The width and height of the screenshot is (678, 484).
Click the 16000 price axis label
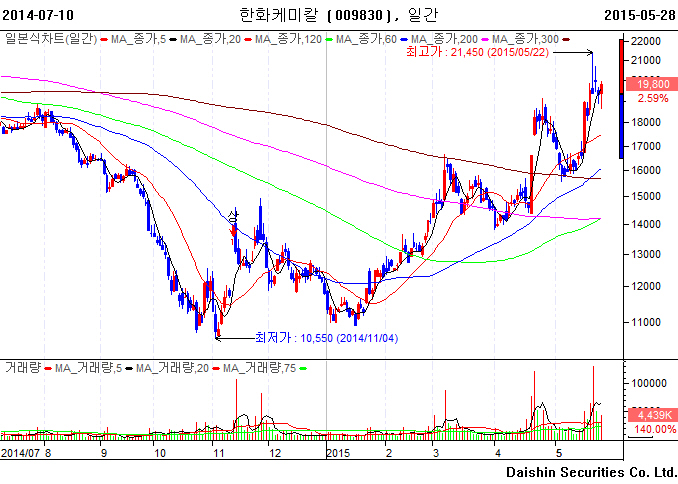(x=646, y=170)
